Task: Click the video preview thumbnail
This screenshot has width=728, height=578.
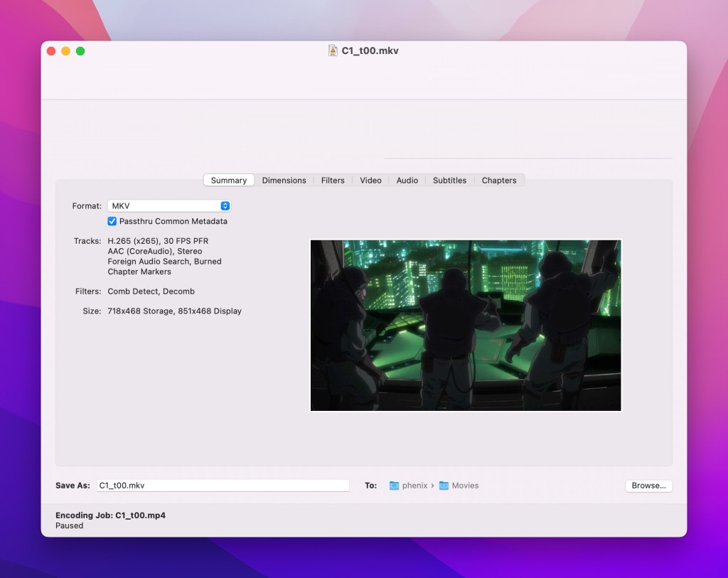Action: 466,325
